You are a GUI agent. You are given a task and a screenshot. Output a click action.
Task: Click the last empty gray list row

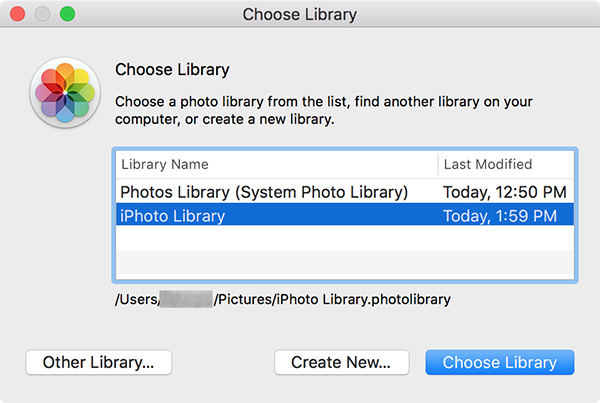pos(345,262)
